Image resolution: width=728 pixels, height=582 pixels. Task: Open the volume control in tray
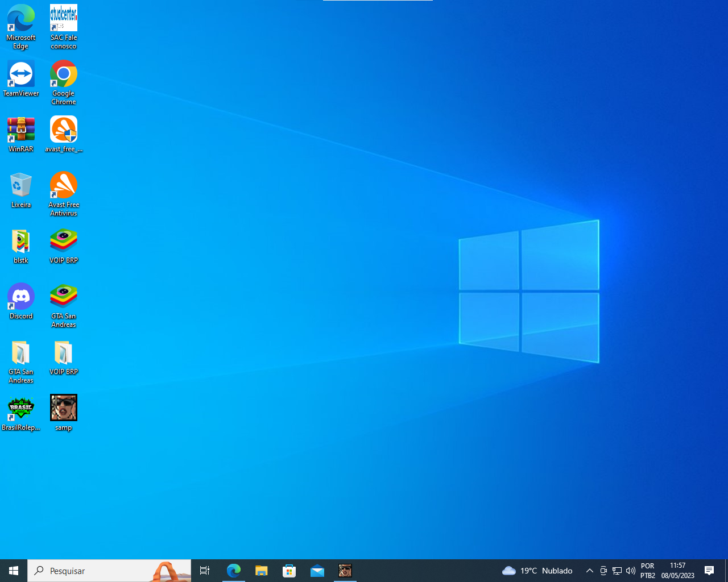631,571
